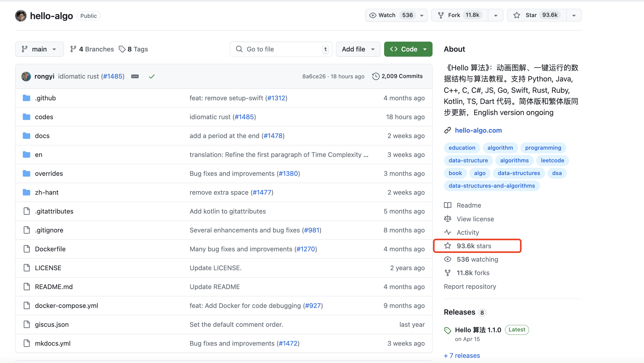Click the codes folder icon

[26, 117]
